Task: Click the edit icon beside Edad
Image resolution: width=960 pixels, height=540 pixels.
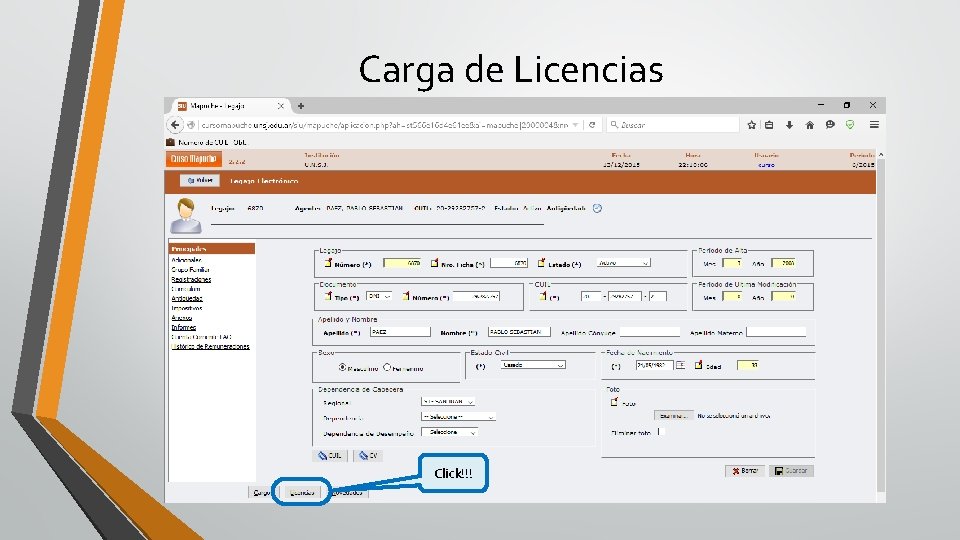Action: coord(698,365)
